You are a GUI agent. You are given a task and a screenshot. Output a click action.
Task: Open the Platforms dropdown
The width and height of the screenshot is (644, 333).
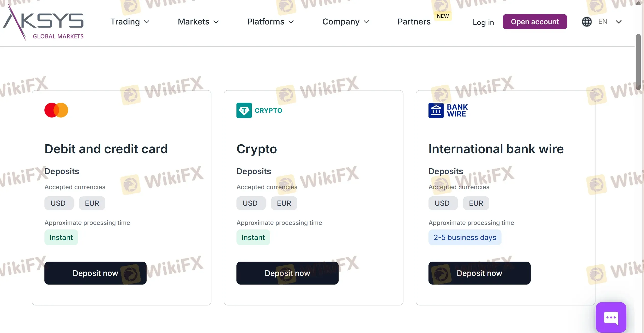tap(270, 22)
